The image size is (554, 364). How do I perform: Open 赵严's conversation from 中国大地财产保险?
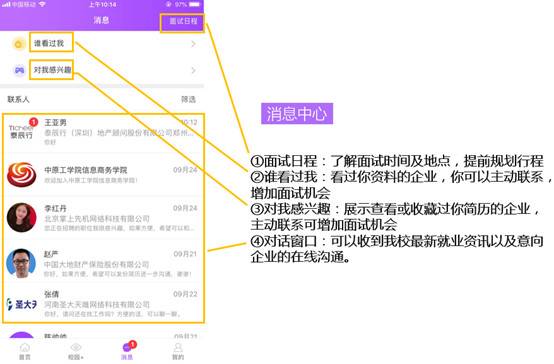point(103,264)
